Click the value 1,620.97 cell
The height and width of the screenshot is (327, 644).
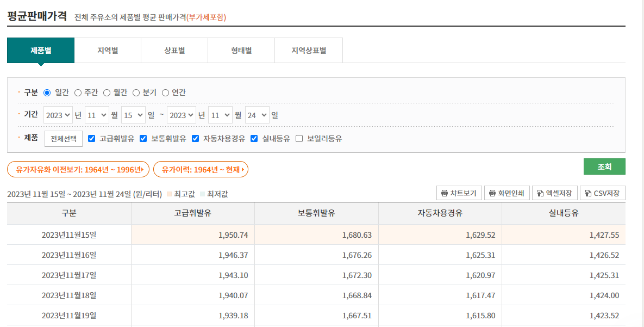pos(440,275)
